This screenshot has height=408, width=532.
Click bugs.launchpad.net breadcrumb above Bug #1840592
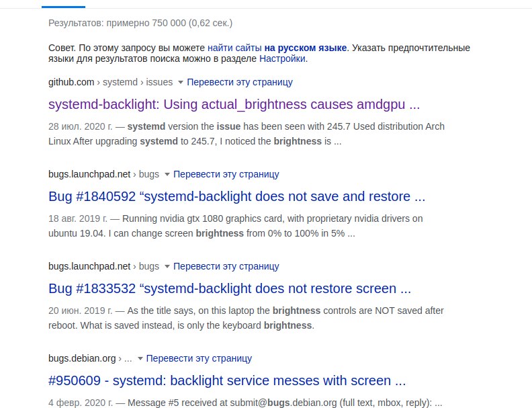coord(103,174)
